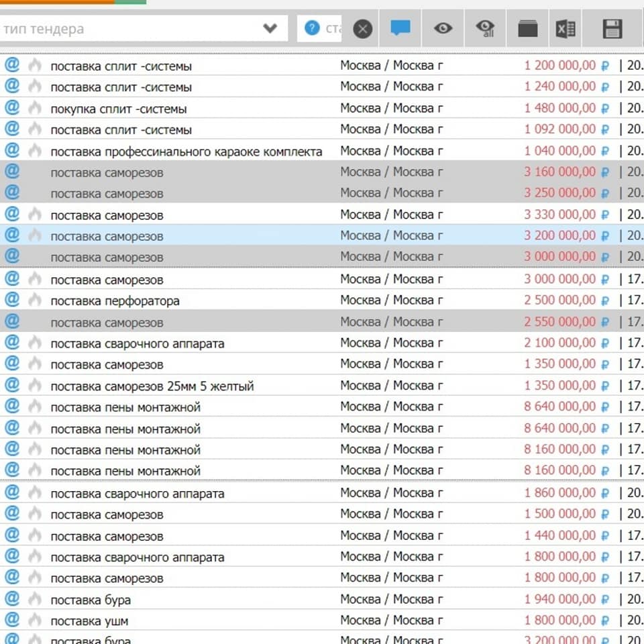The width and height of the screenshot is (644, 644).
Task: Clear filter with the round X button
Action: click(x=362, y=29)
